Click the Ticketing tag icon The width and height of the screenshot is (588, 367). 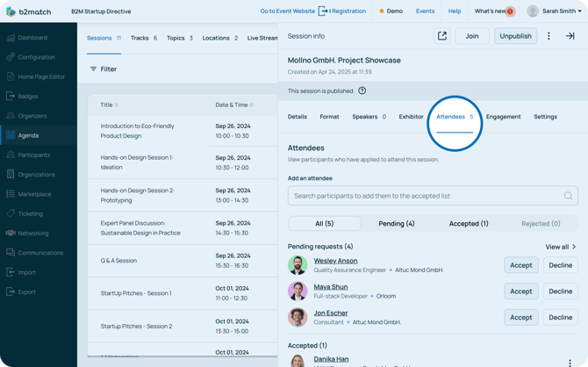tap(11, 213)
